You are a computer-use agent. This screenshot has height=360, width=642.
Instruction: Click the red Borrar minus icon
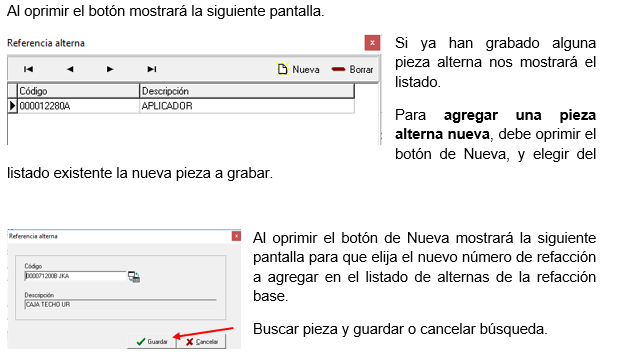338,69
